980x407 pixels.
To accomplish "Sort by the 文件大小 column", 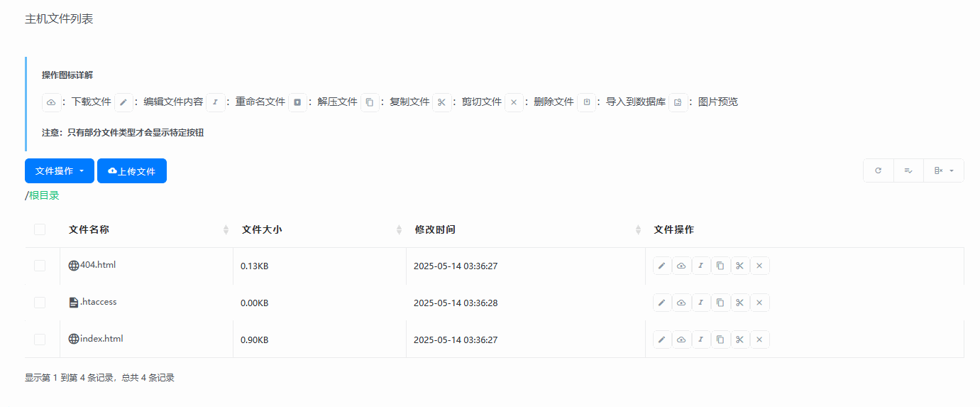I will coord(319,229).
